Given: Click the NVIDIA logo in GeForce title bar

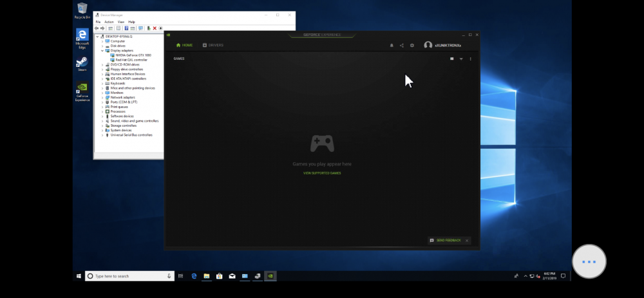Looking at the screenshot, I should (168, 35).
